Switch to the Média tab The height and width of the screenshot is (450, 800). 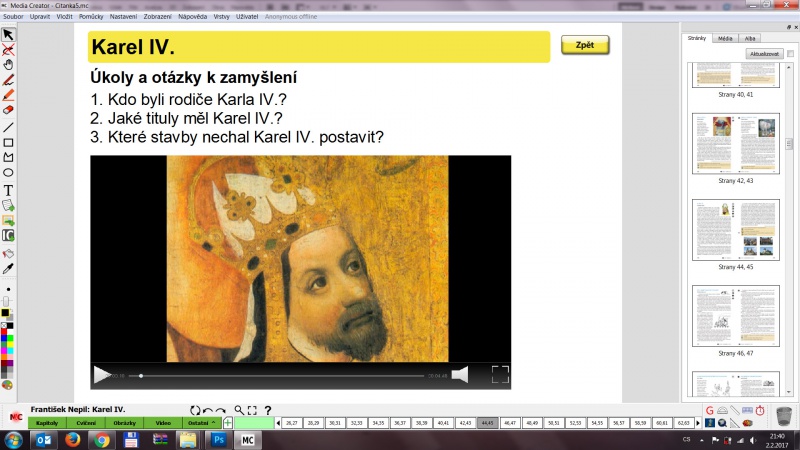pyautogui.click(x=725, y=38)
